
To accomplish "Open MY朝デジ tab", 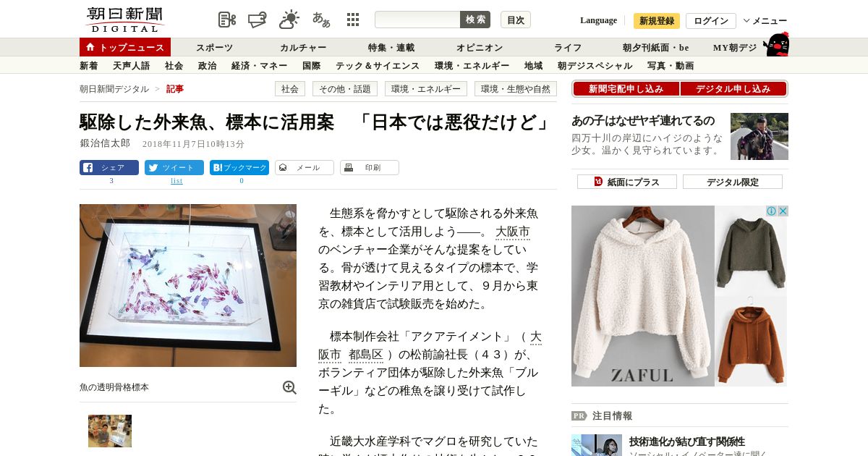I will point(735,48).
